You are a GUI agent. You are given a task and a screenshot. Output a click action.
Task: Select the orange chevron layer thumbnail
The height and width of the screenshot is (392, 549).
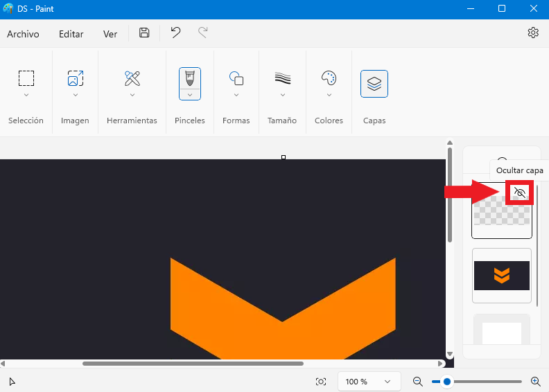[x=502, y=276]
